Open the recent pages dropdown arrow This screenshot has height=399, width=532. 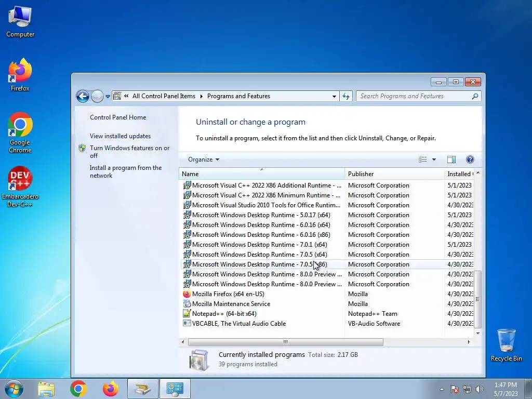point(108,97)
